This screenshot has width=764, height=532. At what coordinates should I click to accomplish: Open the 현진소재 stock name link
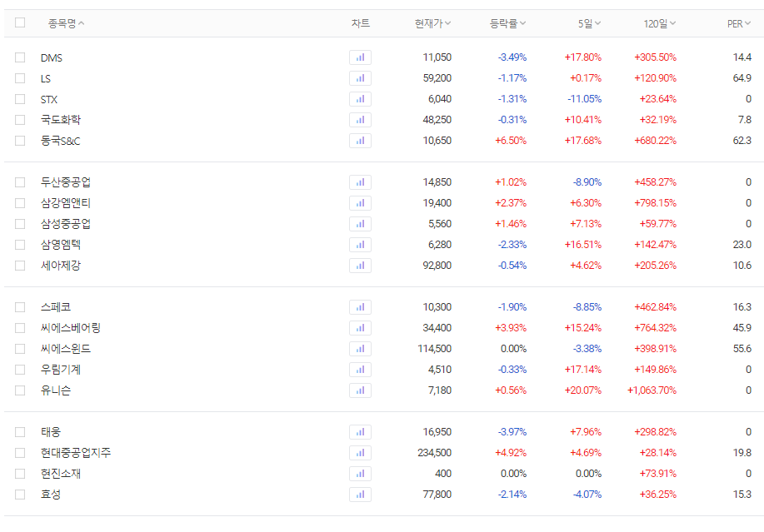61,474
